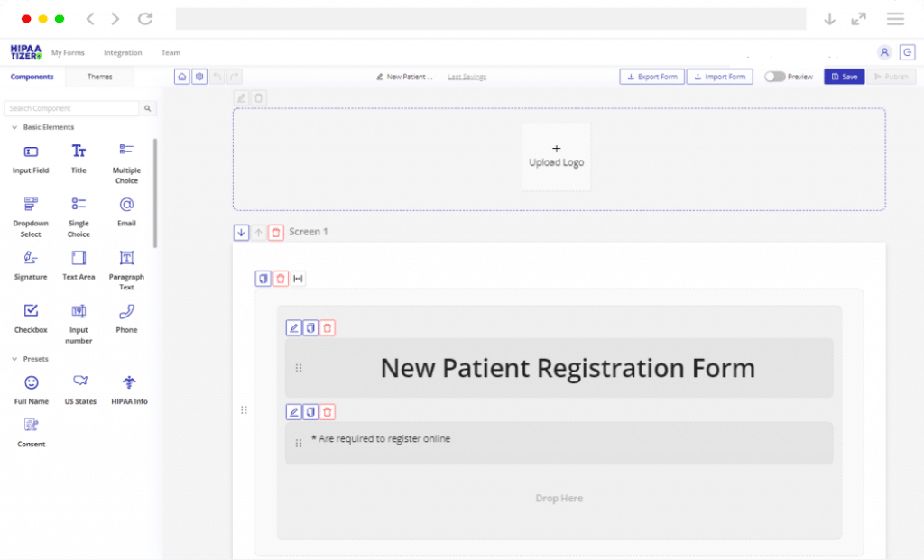Move Screen 1 down with the arrow
This screenshot has height=560, width=924.
(x=241, y=232)
